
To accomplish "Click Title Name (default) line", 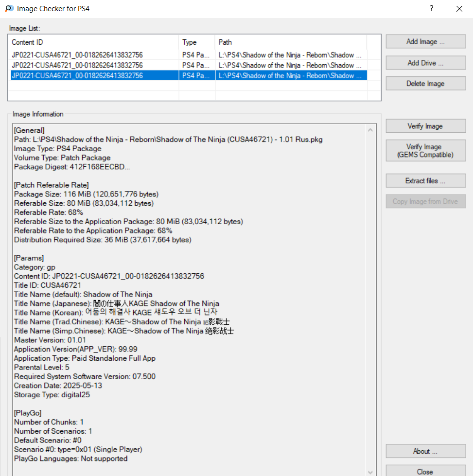I will pyautogui.click(x=83, y=295).
